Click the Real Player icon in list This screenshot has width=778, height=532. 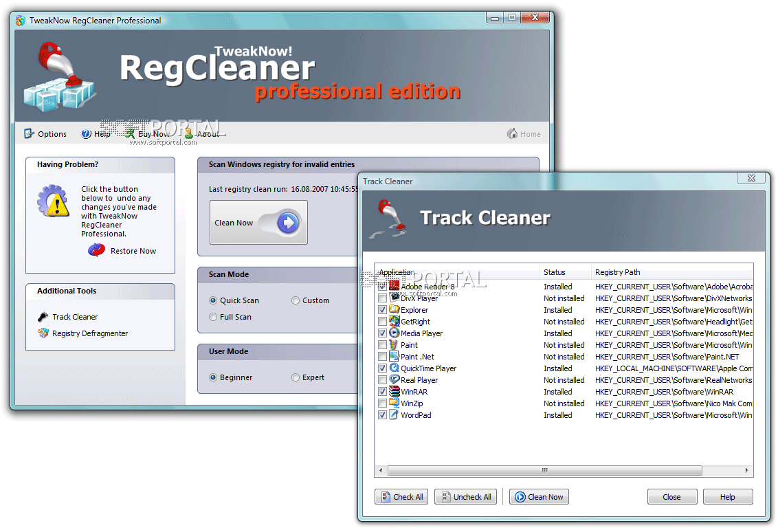point(394,379)
